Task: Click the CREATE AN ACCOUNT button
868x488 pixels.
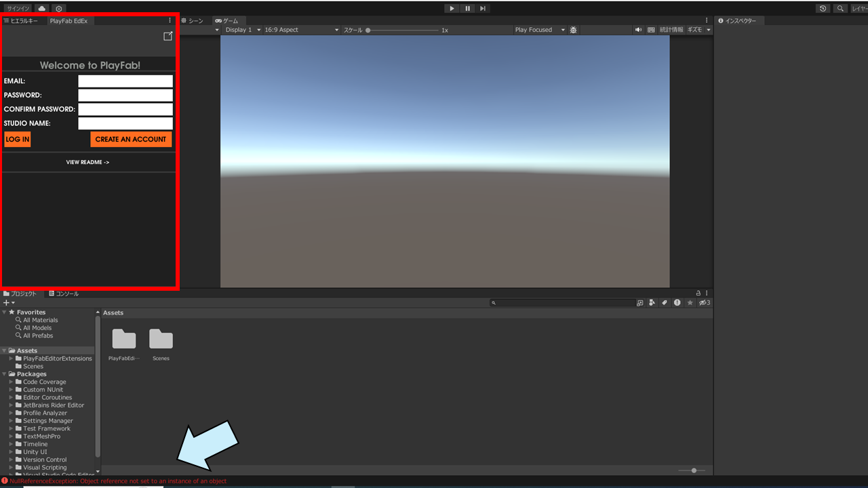Action: click(131, 139)
